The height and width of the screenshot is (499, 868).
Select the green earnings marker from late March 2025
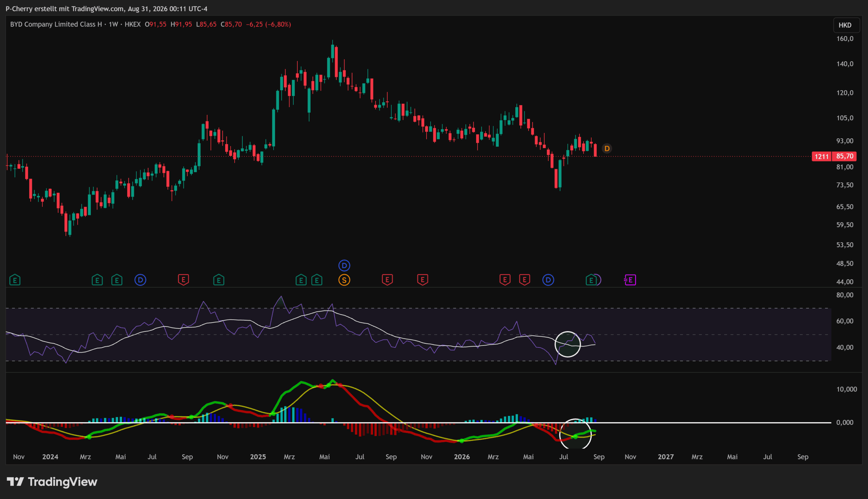(x=301, y=280)
